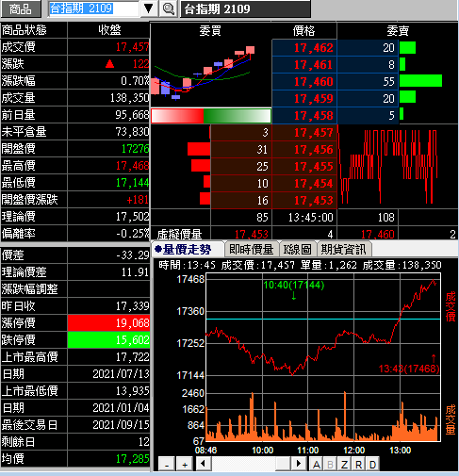
Task: Click the 剩餘日 value 12
Action: 144,442
